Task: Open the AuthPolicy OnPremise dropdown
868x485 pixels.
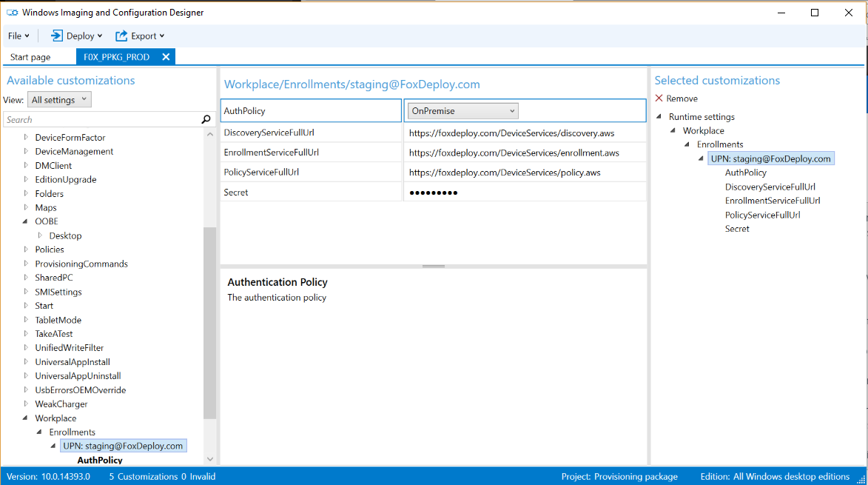Action: pos(462,111)
